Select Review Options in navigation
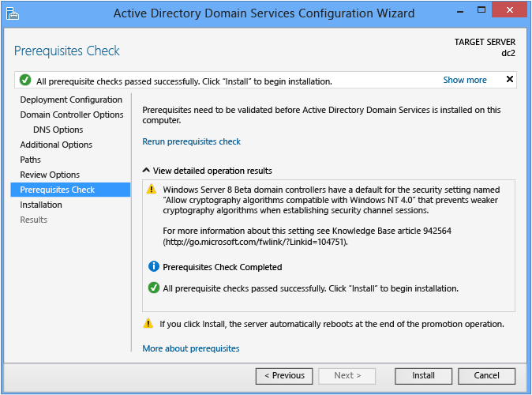The height and width of the screenshot is (395, 532). [50, 175]
